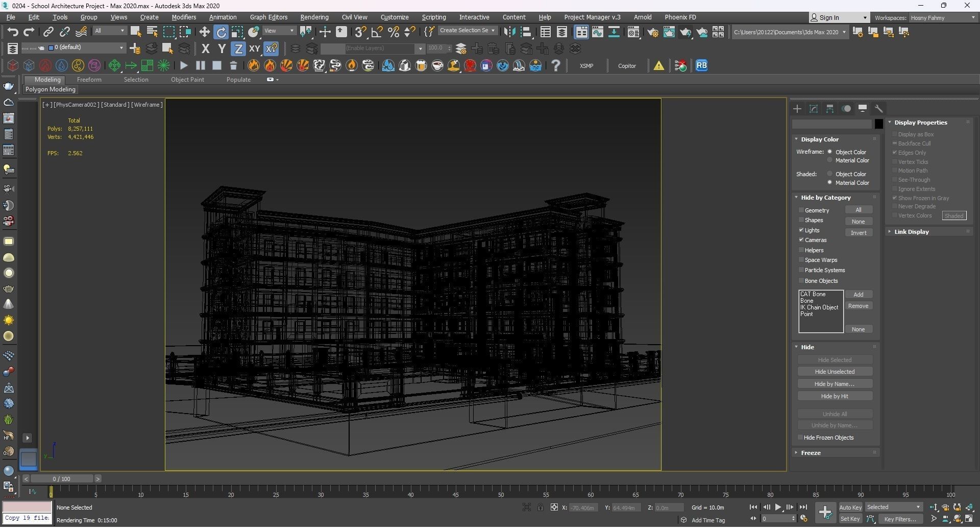The height and width of the screenshot is (531, 980).
Task: Open Key Filters dialog
Action: 900,519
